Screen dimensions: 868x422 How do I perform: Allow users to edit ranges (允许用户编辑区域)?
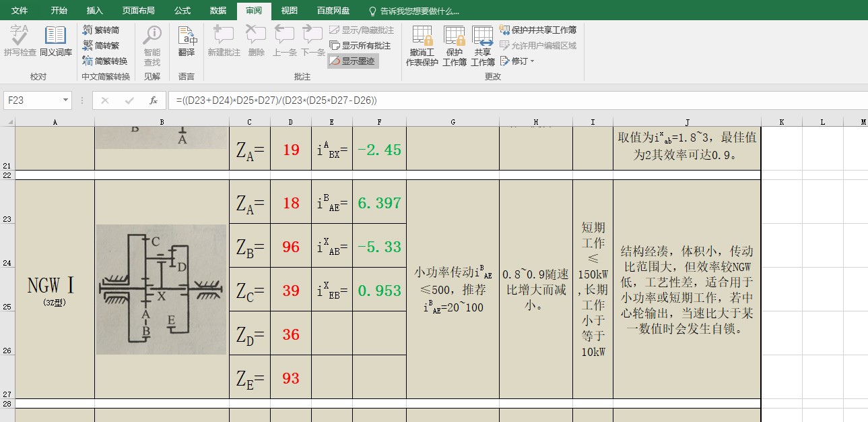(x=538, y=46)
